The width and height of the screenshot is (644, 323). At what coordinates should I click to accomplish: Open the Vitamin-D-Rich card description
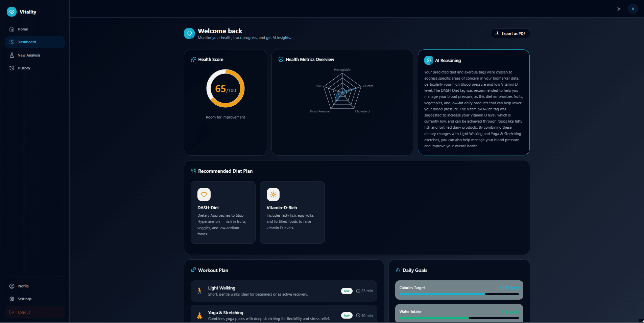pos(291,222)
